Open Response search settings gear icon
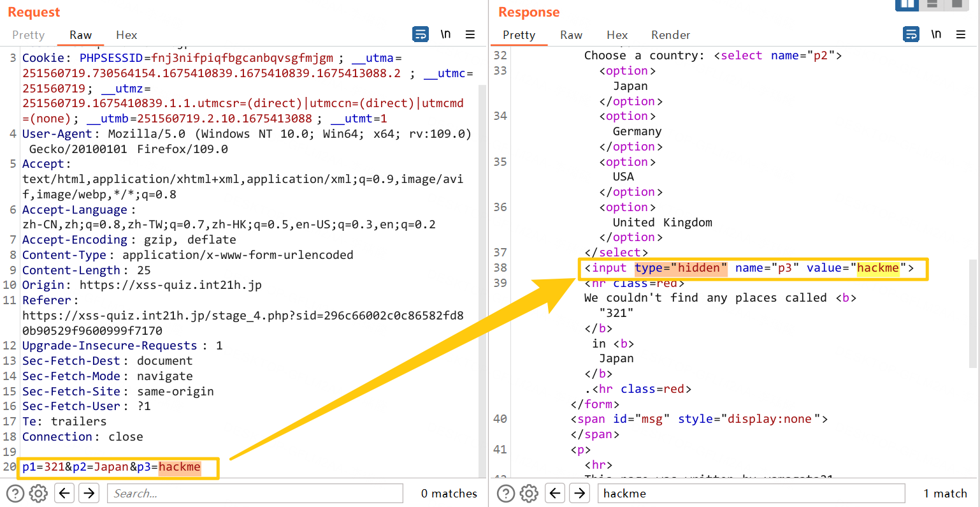Image resolution: width=980 pixels, height=507 pixels. click(x=530, y=493)
